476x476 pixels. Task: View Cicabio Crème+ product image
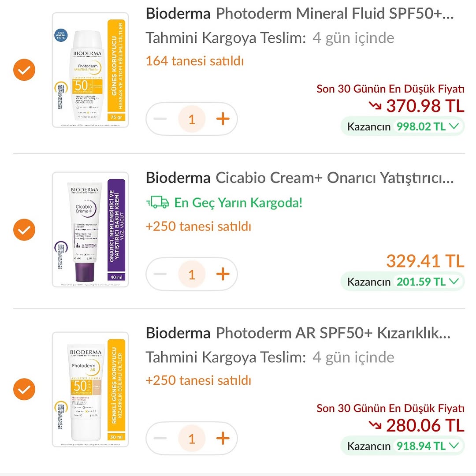tap(90, 230)
